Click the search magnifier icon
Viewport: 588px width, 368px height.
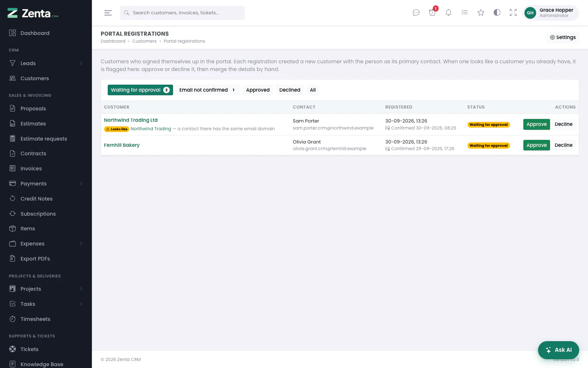(x=126, y=13)
